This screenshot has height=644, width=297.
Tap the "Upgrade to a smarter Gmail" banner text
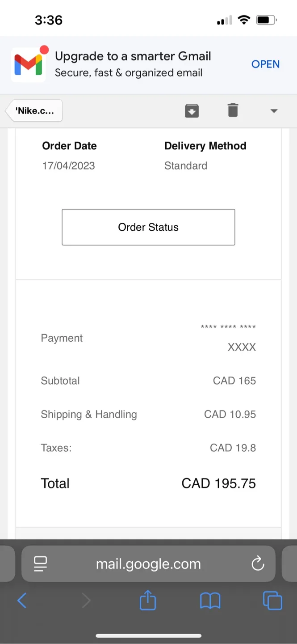pos(133,56)
